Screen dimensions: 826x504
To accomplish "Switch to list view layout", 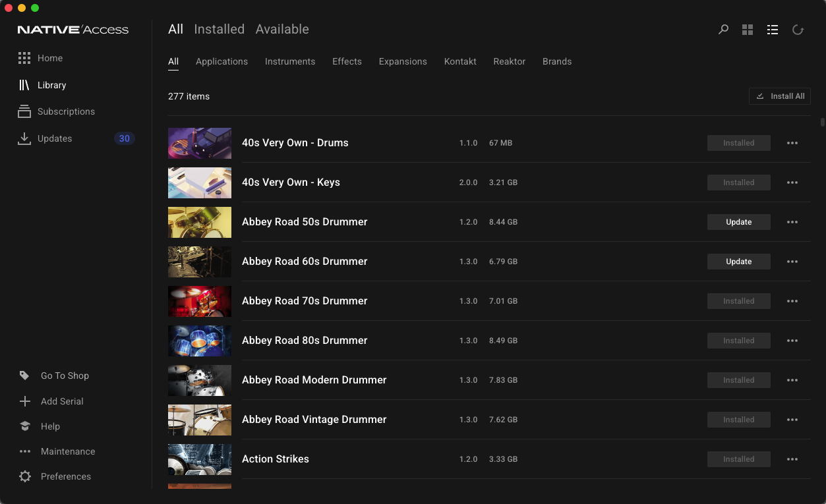I will pyautogui.click(x=773, y=30).
